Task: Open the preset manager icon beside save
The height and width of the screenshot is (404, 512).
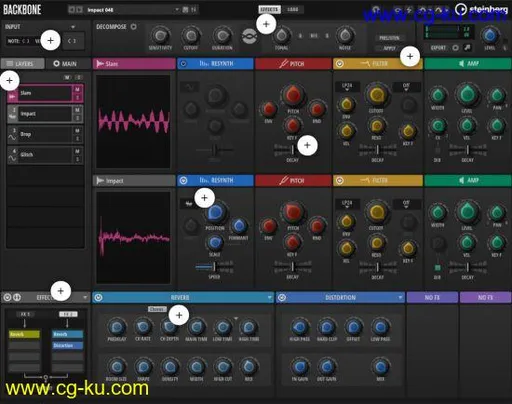Action: (x=194, y=10)
